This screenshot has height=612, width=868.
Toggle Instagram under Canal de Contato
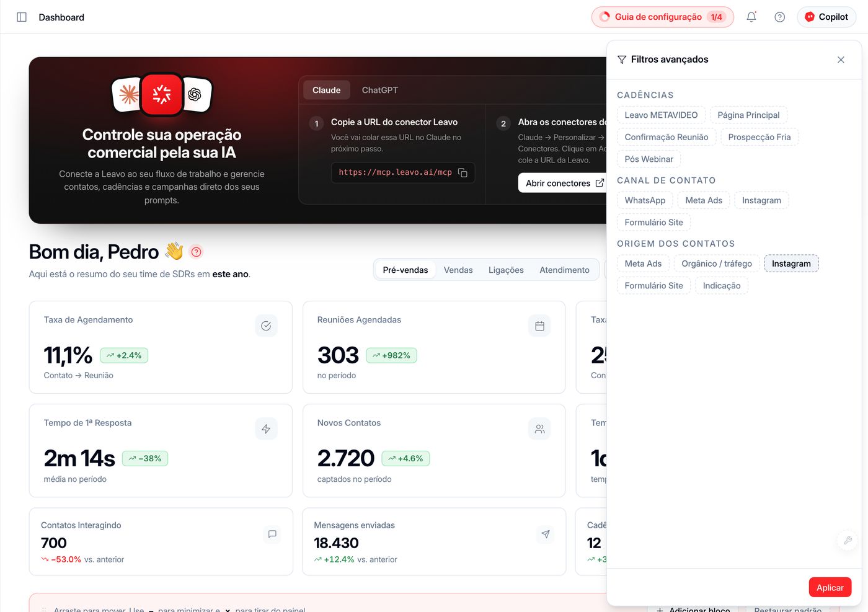coord(761,200)
